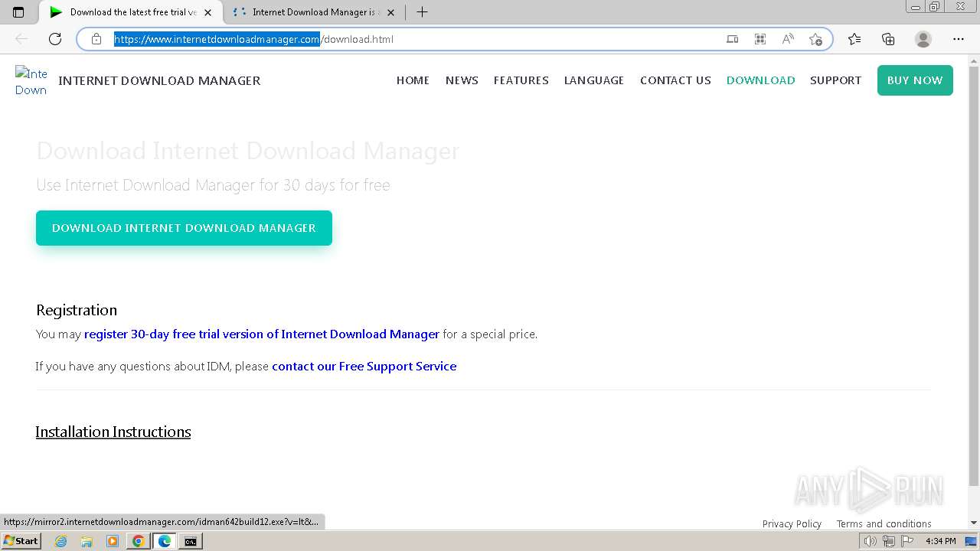The height and width of the screenshot is (551, 980).
Task: Open the Privacy Policy footer link
Action: pyautogui.click(x=792, y=524)
